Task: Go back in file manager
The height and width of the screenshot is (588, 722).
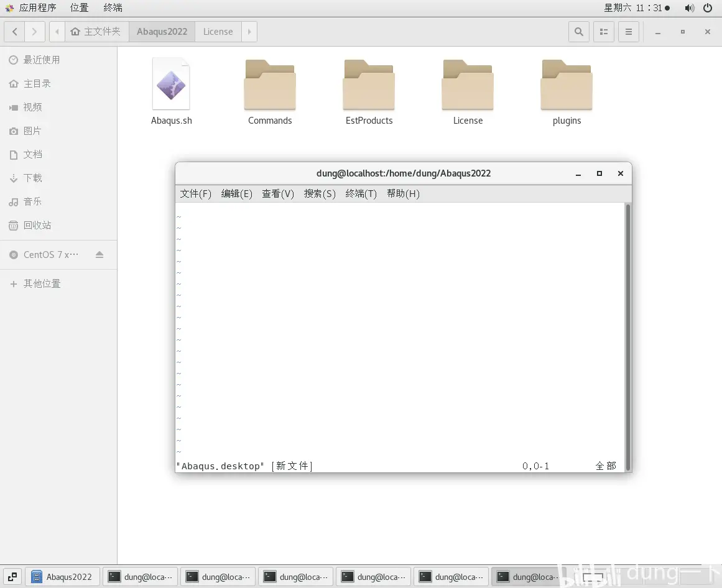Action: 15,32
